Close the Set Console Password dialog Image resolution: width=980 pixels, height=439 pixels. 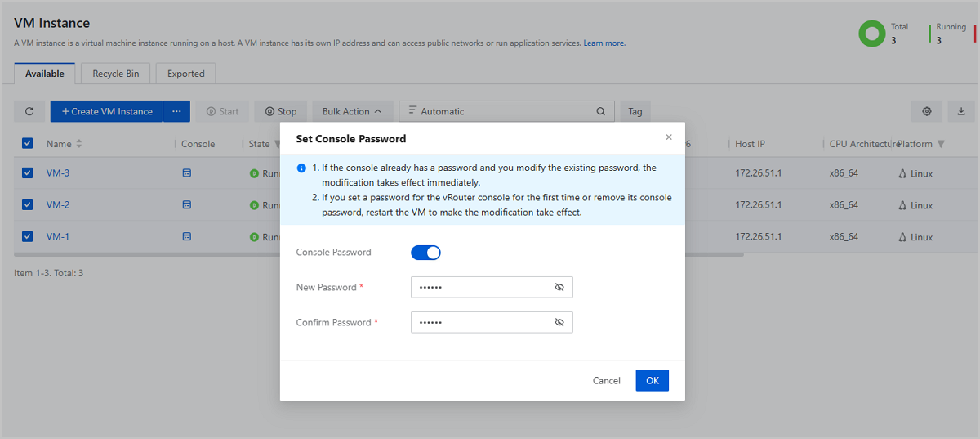coord(669,137)
